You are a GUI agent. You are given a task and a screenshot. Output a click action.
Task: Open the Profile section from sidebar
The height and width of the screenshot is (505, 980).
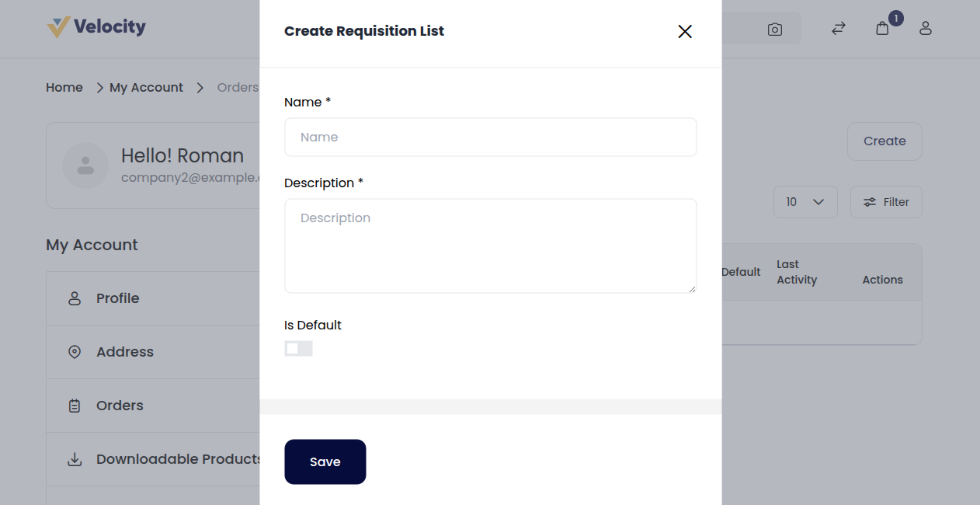tap(117, 298)
